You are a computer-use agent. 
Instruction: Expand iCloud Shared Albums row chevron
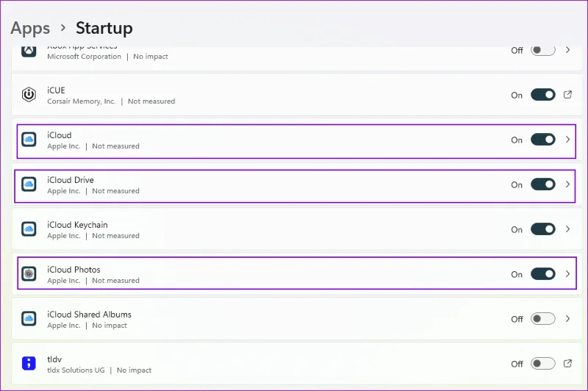point(567,319)
